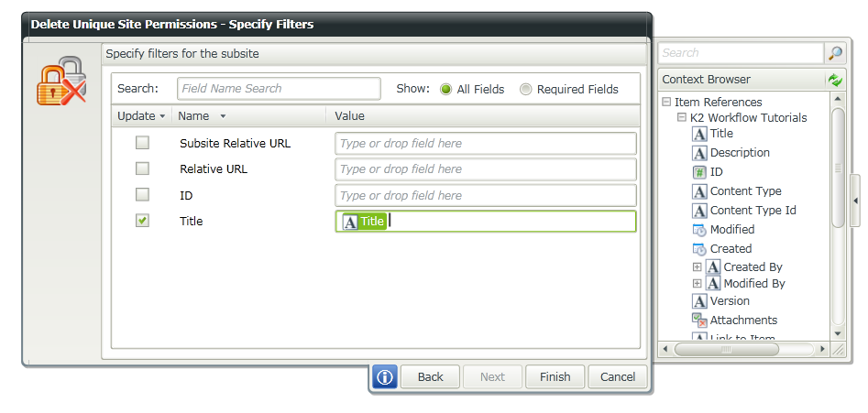Collapse the Item References node
Viewport: 868px width, 413px height.
tap(666, 103)
